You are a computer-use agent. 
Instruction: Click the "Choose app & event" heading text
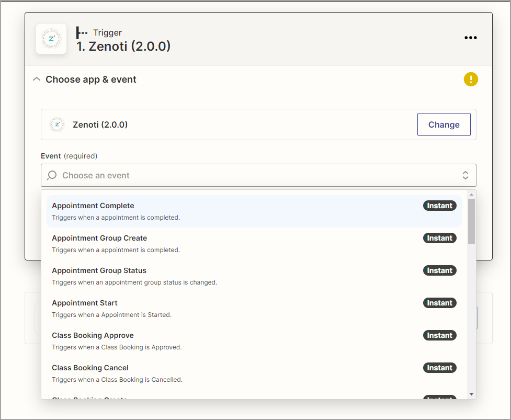coord(91,80)
